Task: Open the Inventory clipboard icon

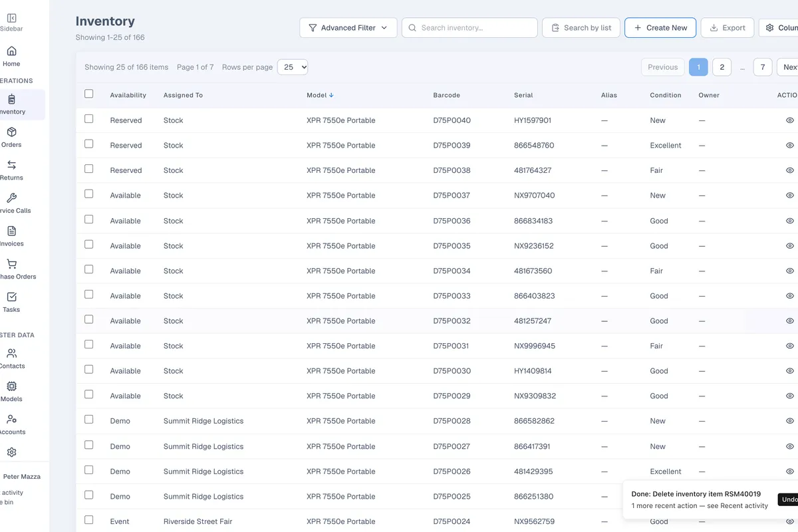Action: (11, 99)
